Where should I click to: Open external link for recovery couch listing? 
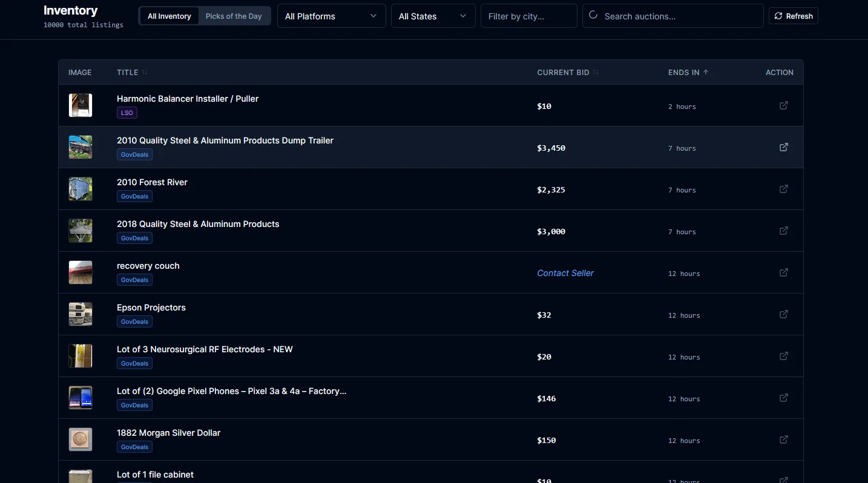[x=783, y=272]
